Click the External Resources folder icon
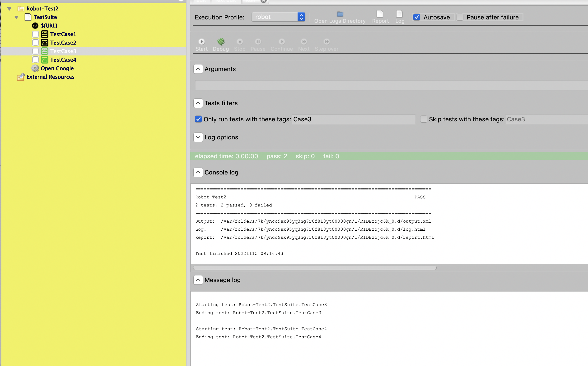This screenshot has height=366, width=588. [21, 77]
